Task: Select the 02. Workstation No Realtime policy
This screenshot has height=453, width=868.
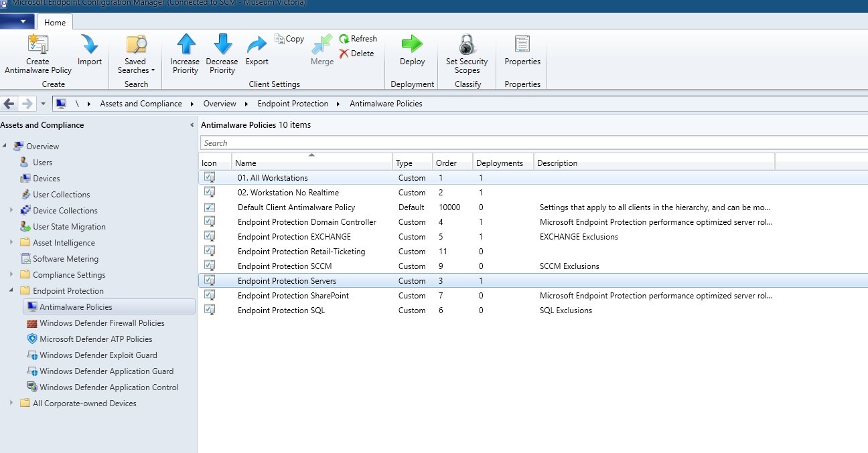Action: pos(533,193)
